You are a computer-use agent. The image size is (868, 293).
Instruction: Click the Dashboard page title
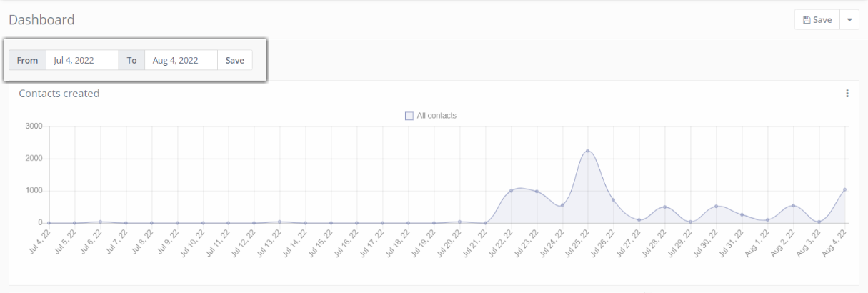point(41,20)
